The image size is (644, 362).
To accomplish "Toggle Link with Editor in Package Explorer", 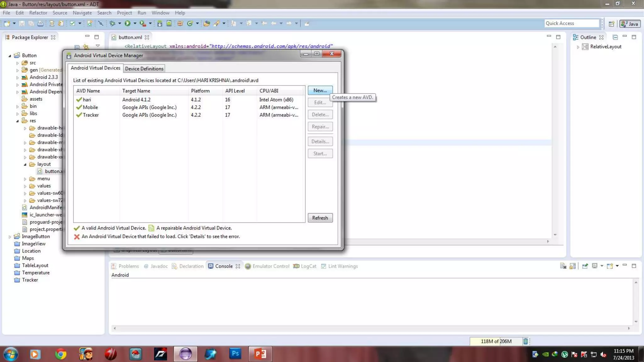I will point(86,47).
